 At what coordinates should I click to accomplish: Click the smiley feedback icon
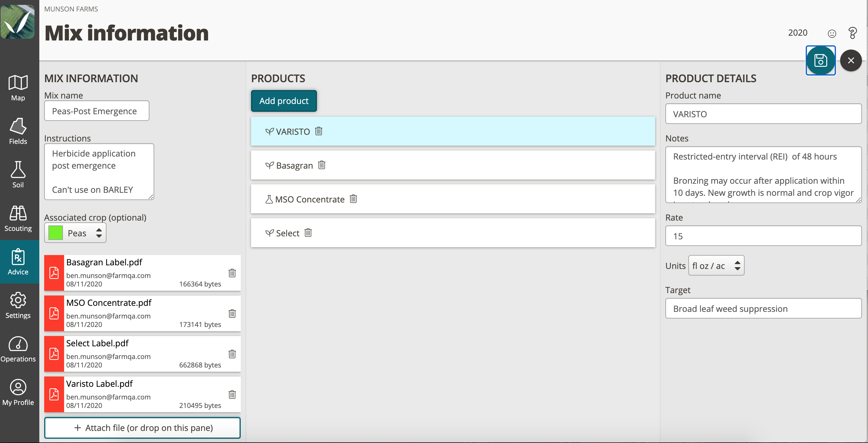[x=832, y=33]
